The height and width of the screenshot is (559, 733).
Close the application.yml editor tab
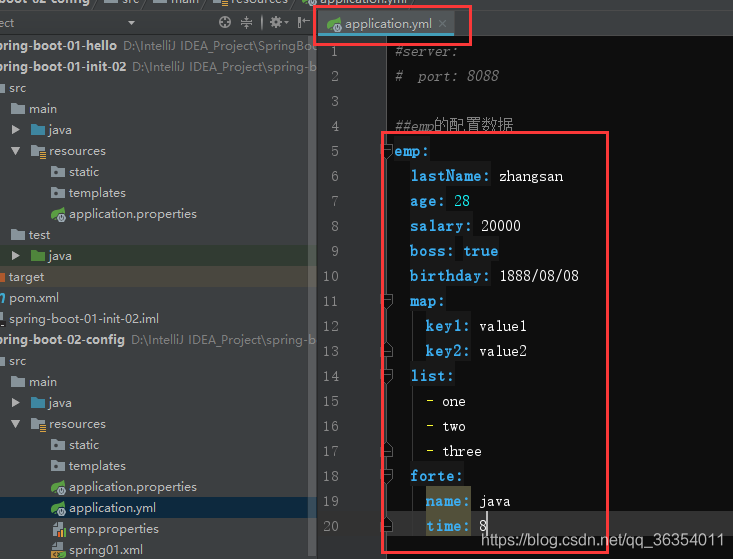tap(442, 23)
